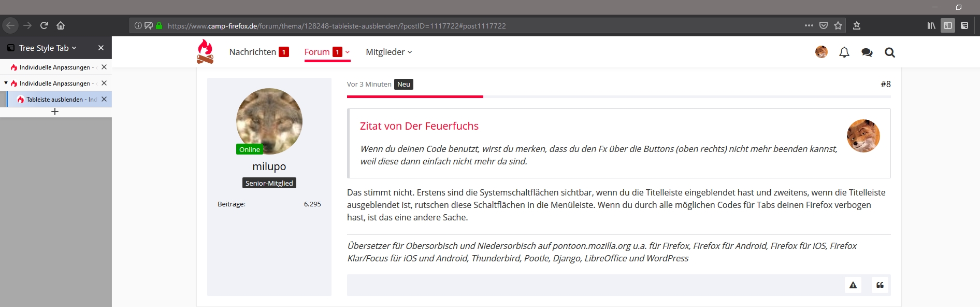Image resolution: width=980 pixels, height=307 pixels.
Task: Report this post with the warning icon
Action: pyautogui.click(x=853, y=285)
